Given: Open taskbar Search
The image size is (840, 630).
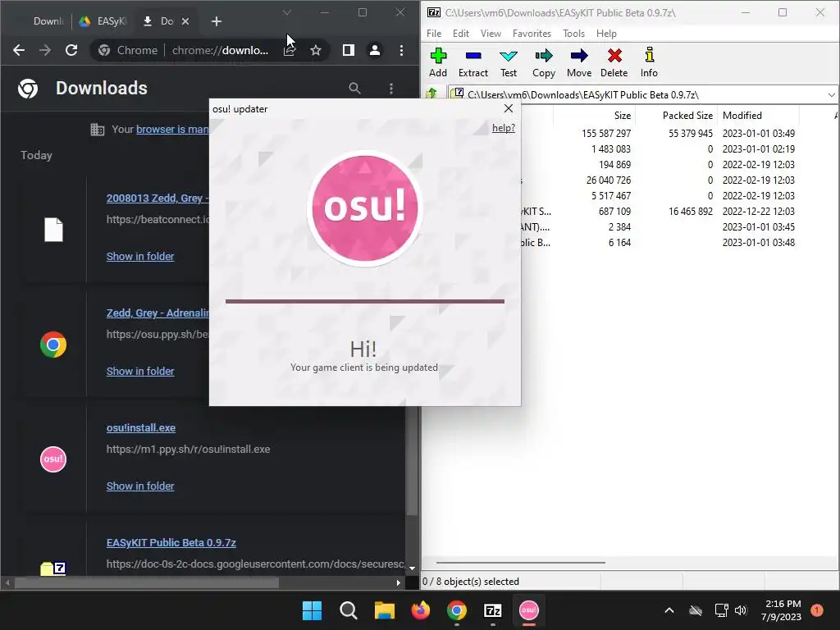Looking at the screenshot, I should click(x=348, y=610).
